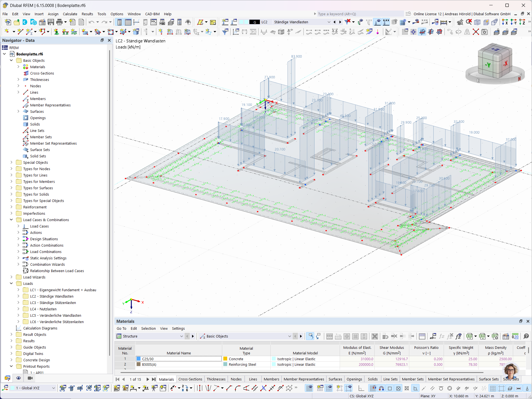
Task: Click the C25/30 material blue color swatch
Action: click(139, 359)
